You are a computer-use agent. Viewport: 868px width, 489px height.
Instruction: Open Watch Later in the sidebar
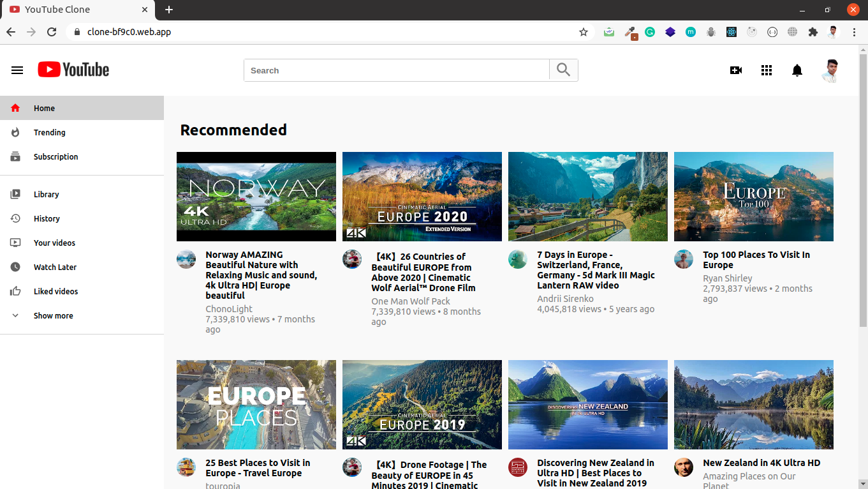pos(55,267)
